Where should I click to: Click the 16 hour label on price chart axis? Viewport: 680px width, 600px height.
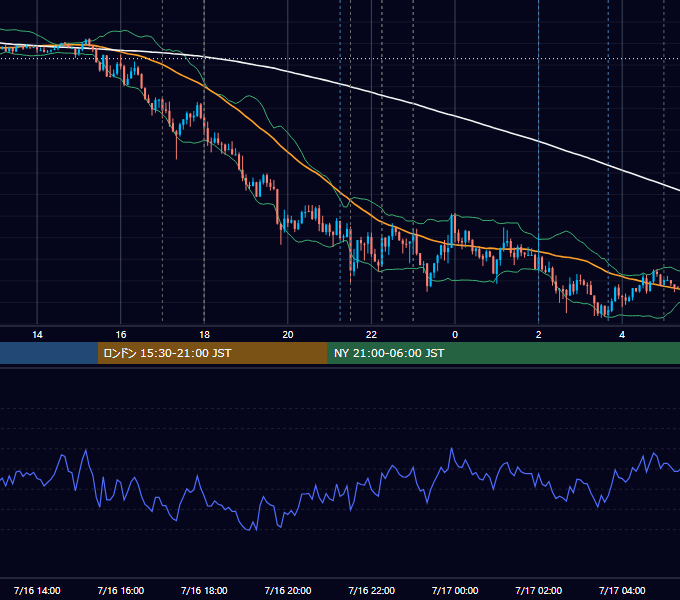(121, 335)
